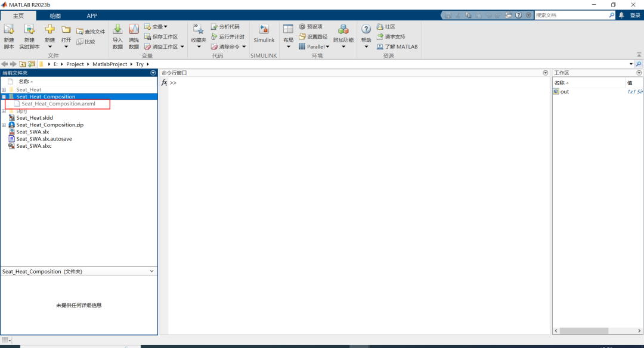Switch to the 主页 (Home) tab
Screen dimensions: 644x348
18,15
